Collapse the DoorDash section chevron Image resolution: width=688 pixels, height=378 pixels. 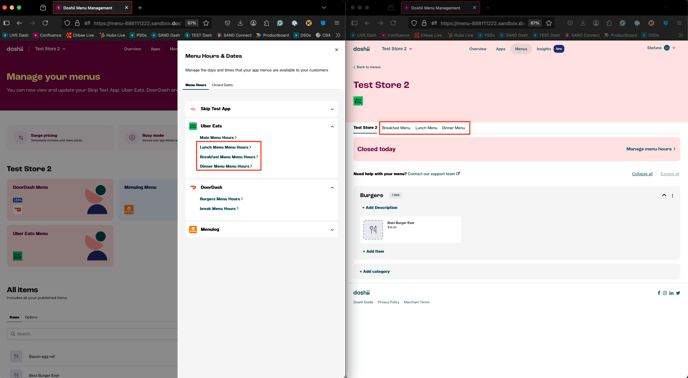(332, 187)
